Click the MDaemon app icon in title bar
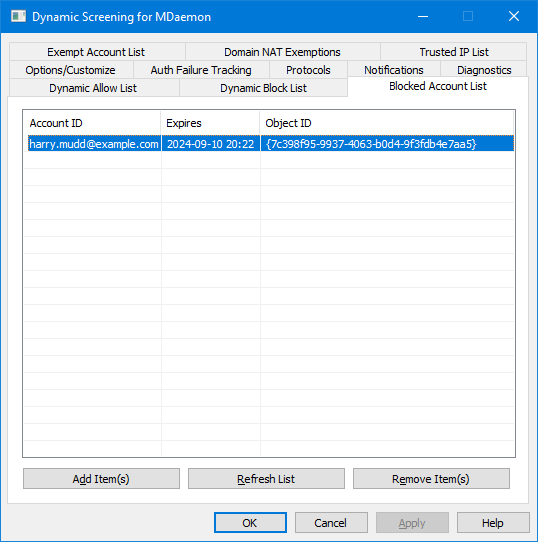 (18, 16)
